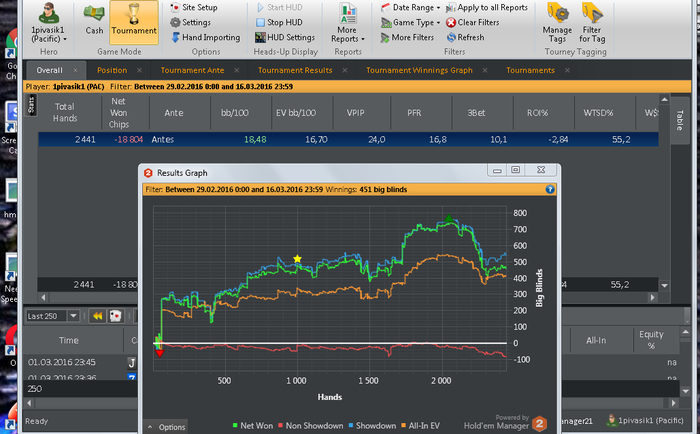
Task: Sort by Net Won Chips column
Action: click(119, 113)
